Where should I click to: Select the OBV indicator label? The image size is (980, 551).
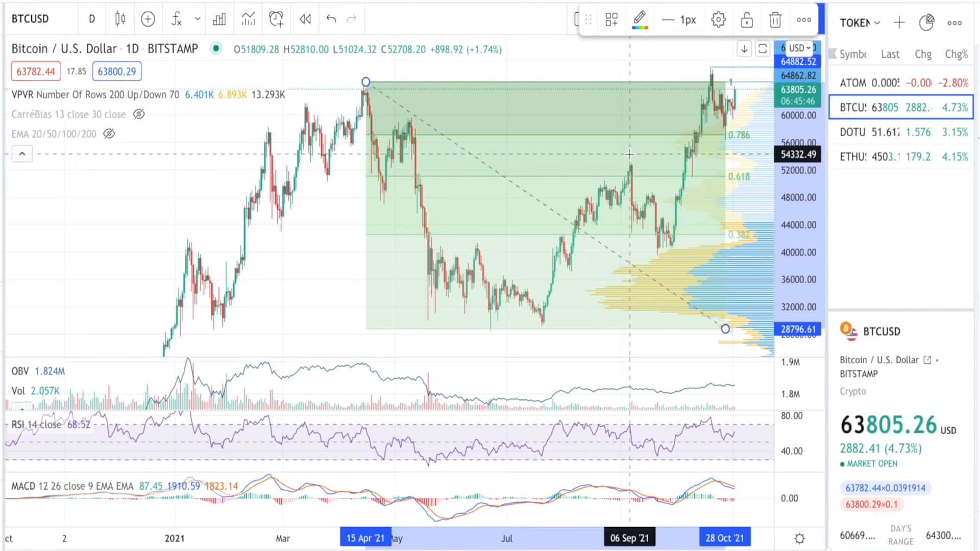click(20, 371)
